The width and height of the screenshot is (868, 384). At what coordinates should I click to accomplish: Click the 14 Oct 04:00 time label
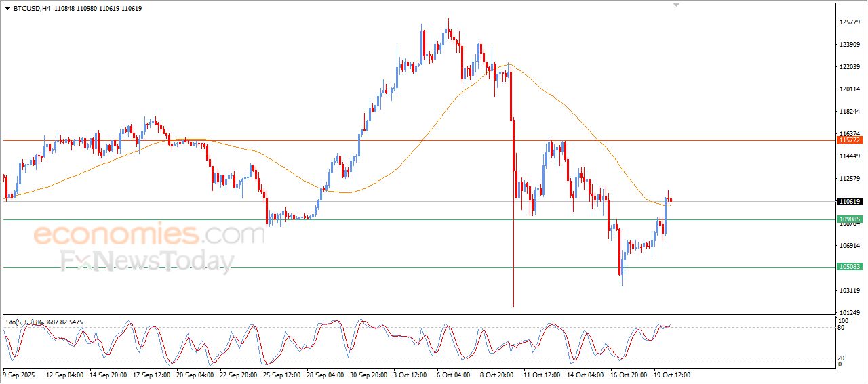tap(584, 375)
